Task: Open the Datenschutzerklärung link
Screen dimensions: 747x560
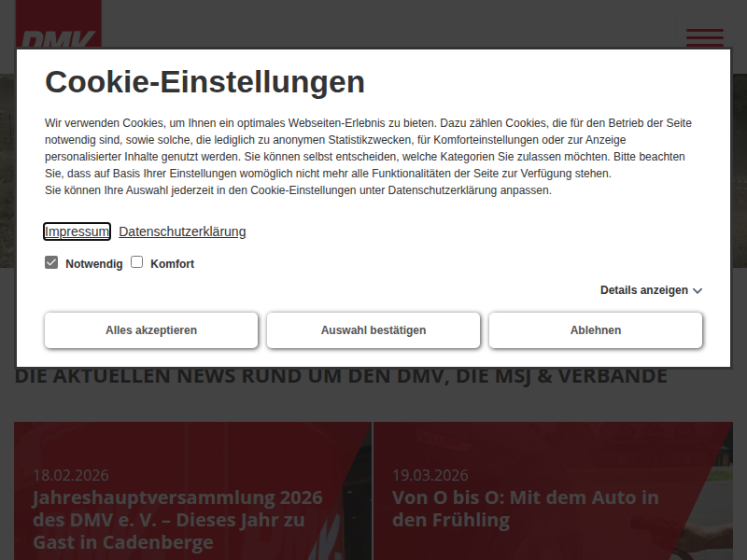Action: (182, 231)
